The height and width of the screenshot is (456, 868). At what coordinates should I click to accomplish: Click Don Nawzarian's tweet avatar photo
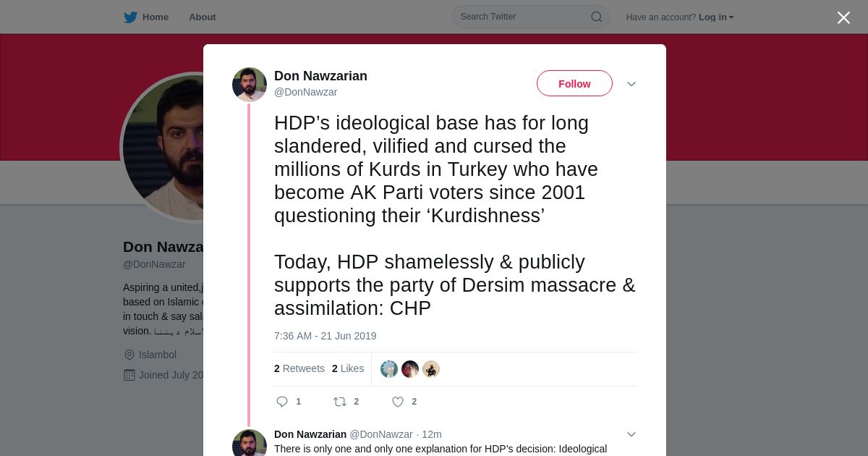click(250, 85)
